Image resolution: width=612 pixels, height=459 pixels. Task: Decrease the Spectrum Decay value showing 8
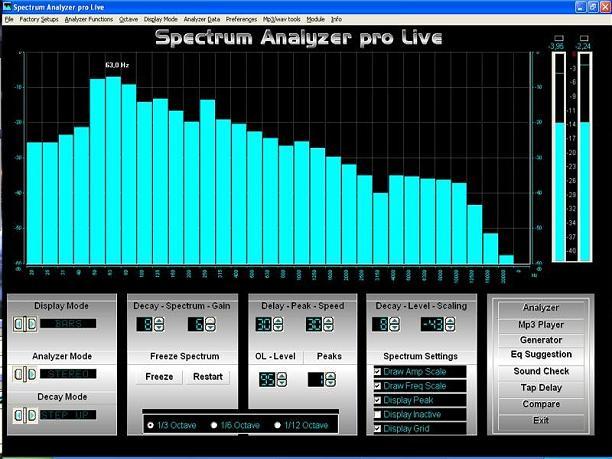click(159, 328)
